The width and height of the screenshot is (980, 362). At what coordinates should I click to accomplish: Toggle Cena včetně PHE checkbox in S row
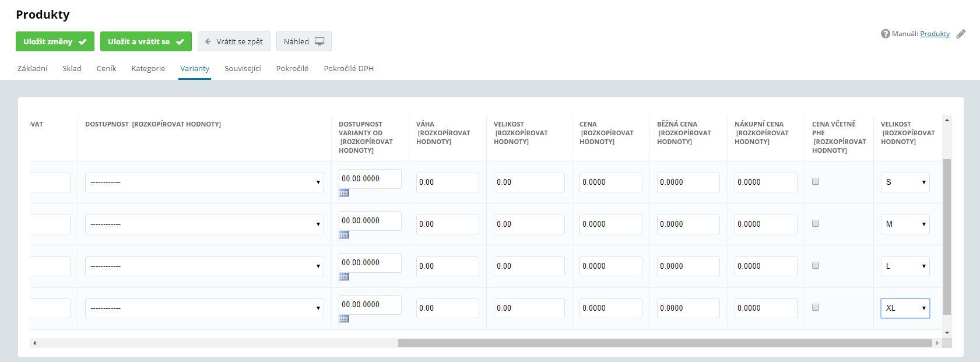(816, 181)
